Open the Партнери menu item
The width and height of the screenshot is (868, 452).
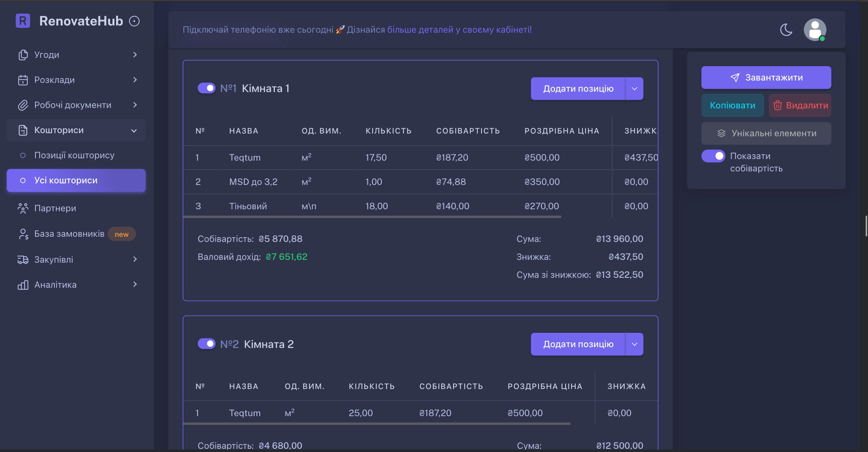click(76, 208)
